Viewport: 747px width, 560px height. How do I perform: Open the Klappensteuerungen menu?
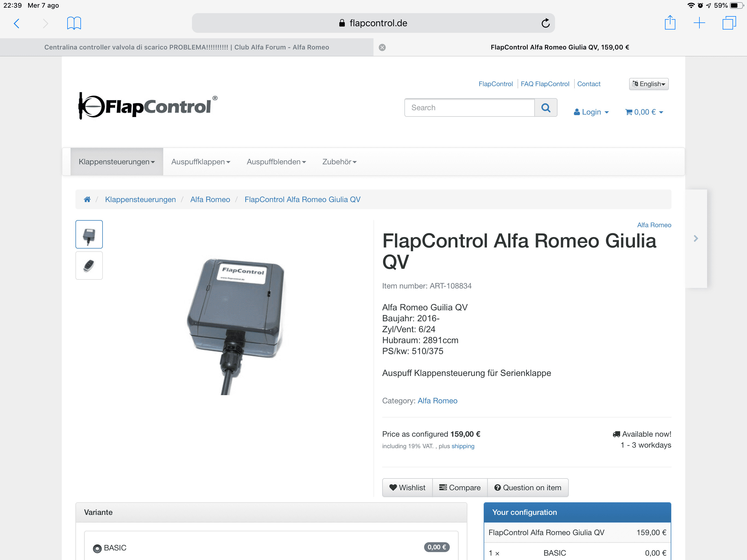point(116,161)
